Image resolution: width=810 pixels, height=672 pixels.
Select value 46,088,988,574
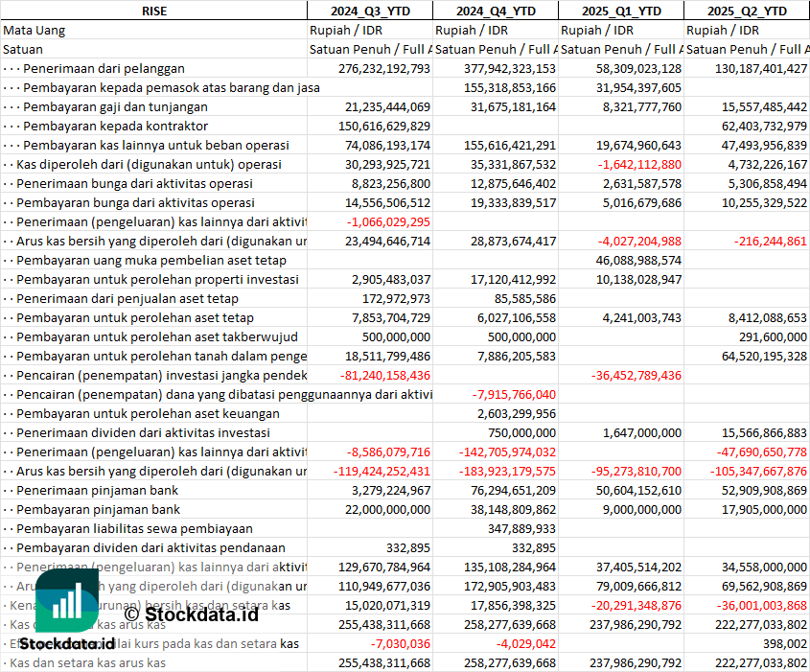coord(638,260)
